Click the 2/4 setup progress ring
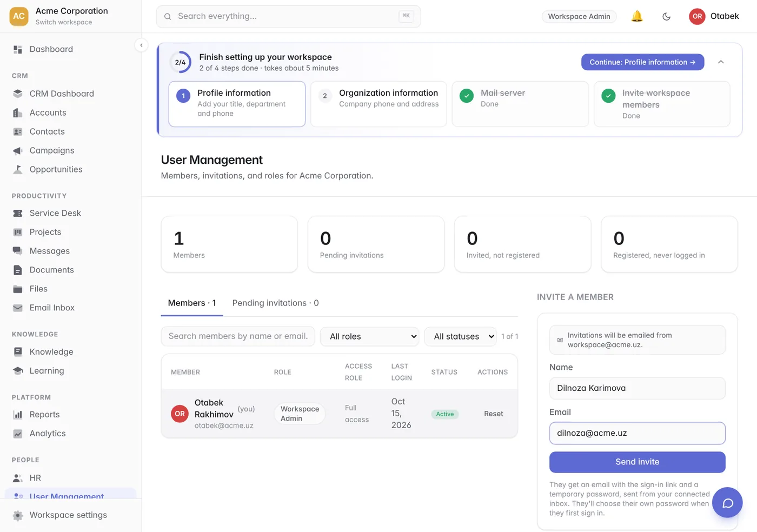 coord(180,62)
